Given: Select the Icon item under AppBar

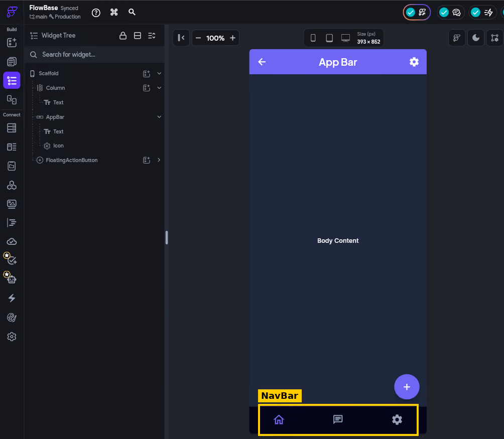Looking at the screenshot, I should [x=58, y=146].
